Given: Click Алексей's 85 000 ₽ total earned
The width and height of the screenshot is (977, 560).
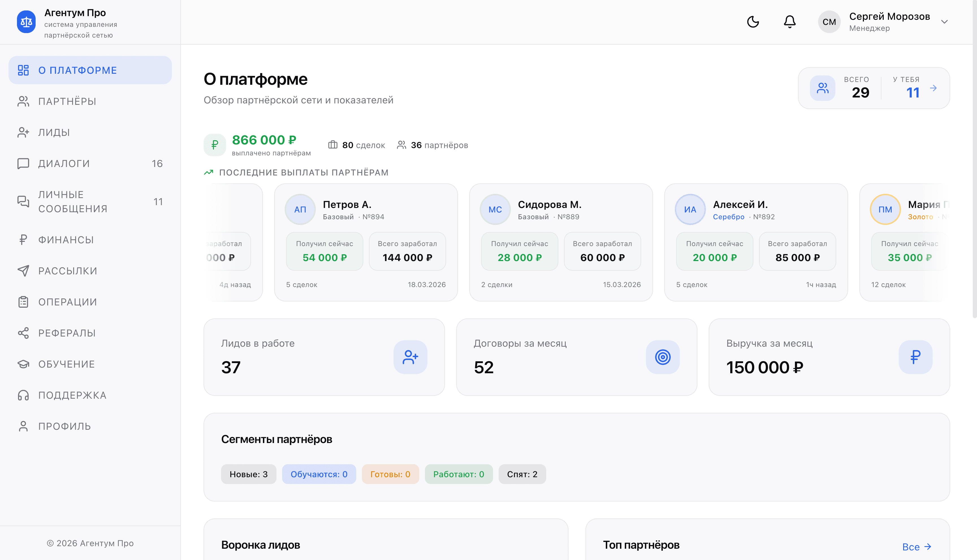Looking at the screenshot, I should [798, 257].
